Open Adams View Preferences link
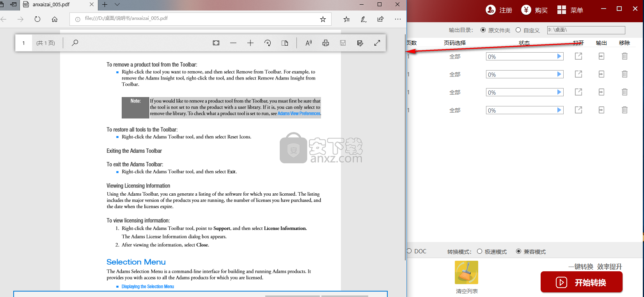644x297 pixels. coord(299,113)
